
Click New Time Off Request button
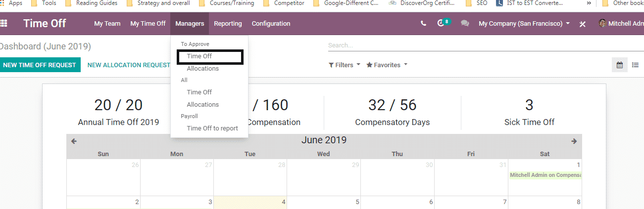coord(40,65)
